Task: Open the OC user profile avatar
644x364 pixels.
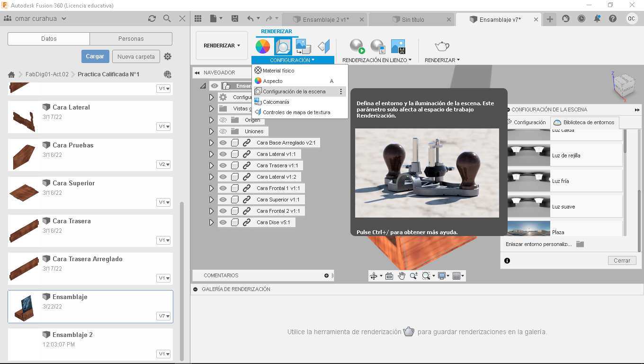Action: pos(632,19)
